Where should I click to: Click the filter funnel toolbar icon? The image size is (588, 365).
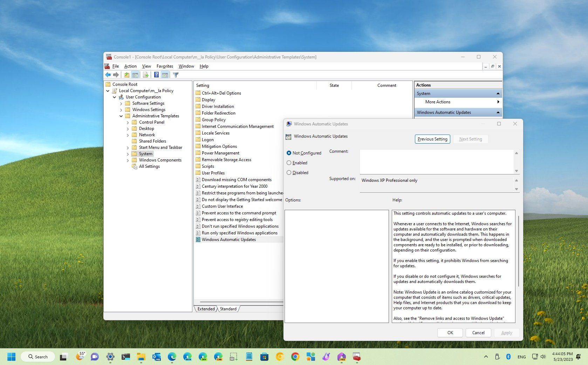click(176, 75)
